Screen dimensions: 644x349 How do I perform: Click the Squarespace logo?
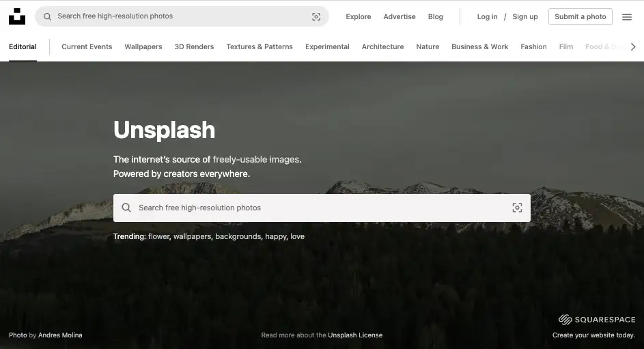tap(597, 320)
